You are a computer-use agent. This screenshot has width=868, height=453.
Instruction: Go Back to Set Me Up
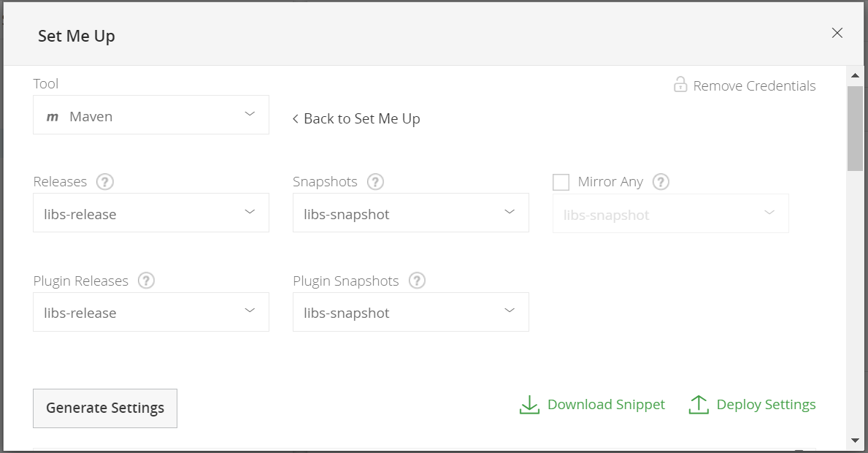pyautogui.click(x=356, y=118)
